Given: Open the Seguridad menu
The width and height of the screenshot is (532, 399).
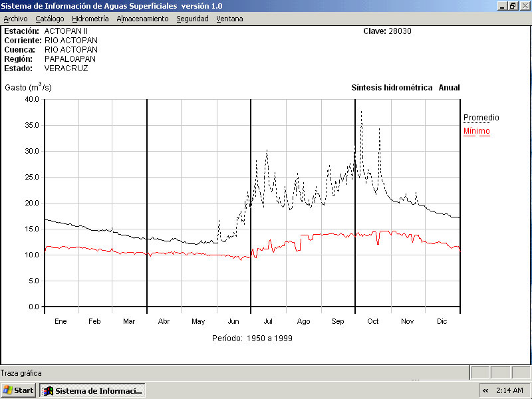Looking at the screenshot, I should tap(192, 19).
